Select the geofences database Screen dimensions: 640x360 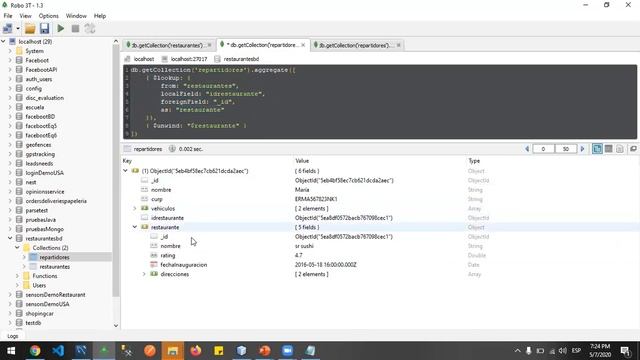point(38,145)
